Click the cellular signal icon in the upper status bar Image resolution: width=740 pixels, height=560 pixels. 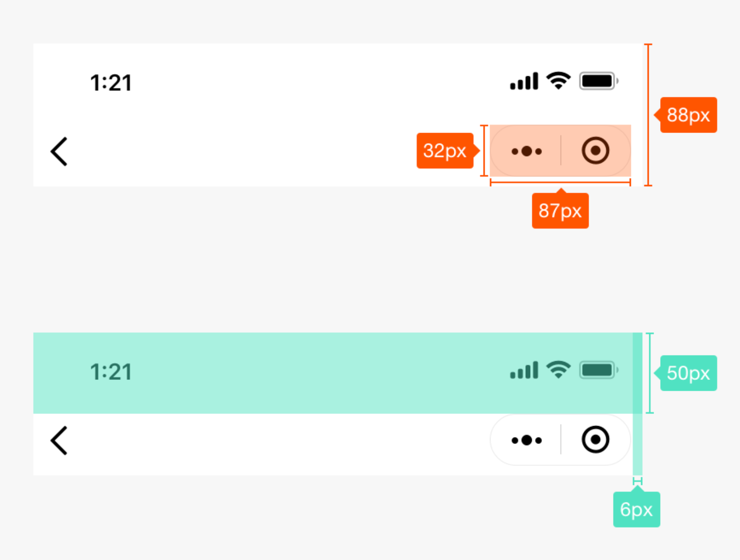524,82
